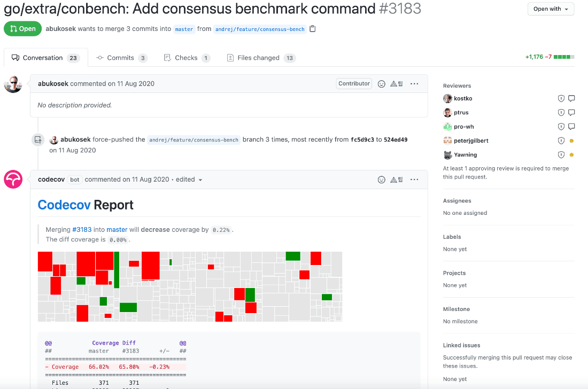Screen dimensions: 588x389
Task: Click the branch label in the force-push event
Action: pos(194,140)
